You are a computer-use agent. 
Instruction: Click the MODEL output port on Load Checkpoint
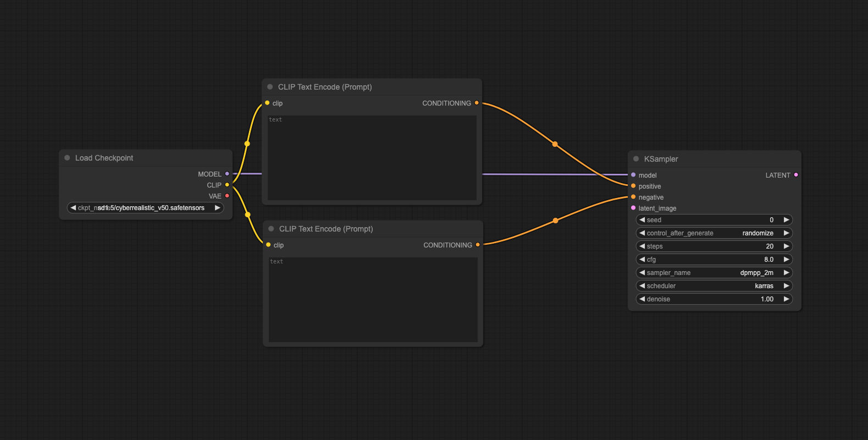227,174
